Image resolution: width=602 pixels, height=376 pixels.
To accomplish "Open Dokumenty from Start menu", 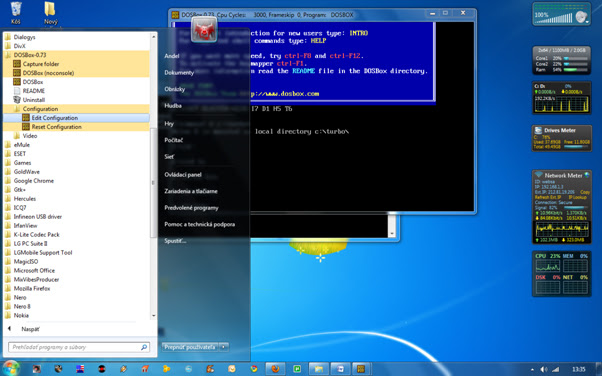I will [179, 73].
